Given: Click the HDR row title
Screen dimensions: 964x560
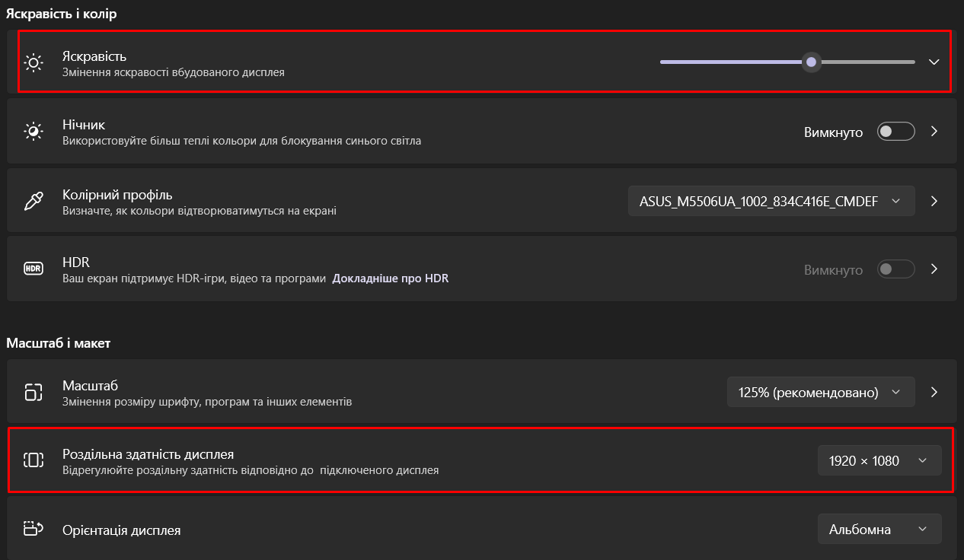Looking at the screenshot, I should pyautogui.click(x=76, y=262).
